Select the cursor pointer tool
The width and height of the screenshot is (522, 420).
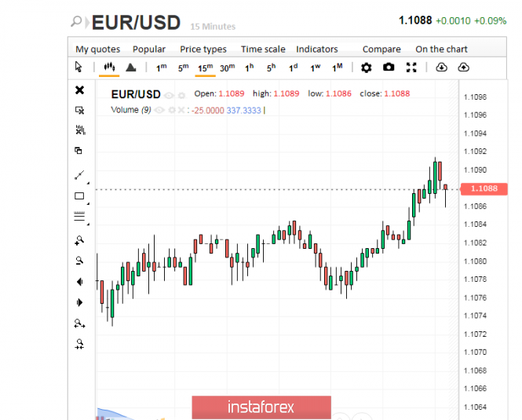tap(78, 67)
